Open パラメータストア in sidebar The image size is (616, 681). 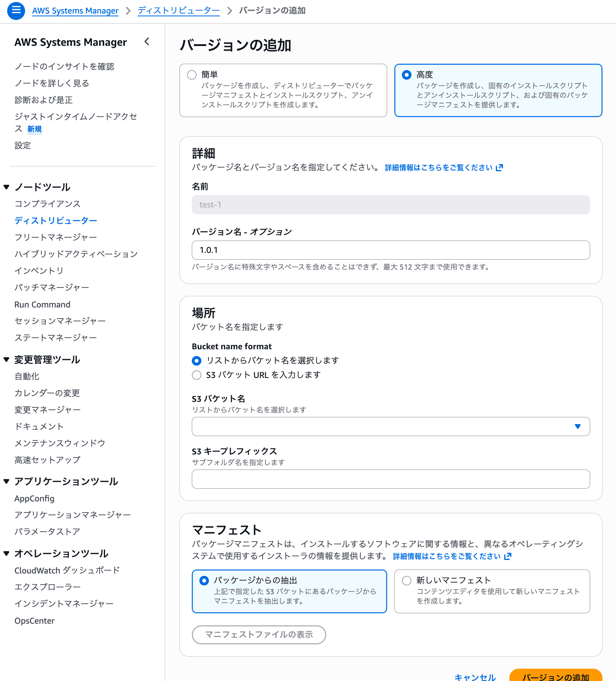pos(47,532)
